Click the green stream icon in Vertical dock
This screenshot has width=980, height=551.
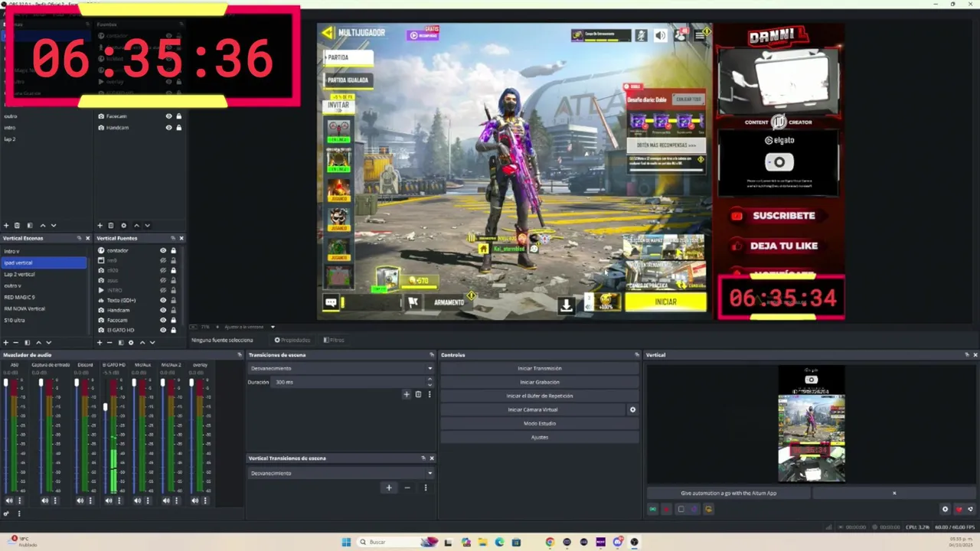pos(653,509)
